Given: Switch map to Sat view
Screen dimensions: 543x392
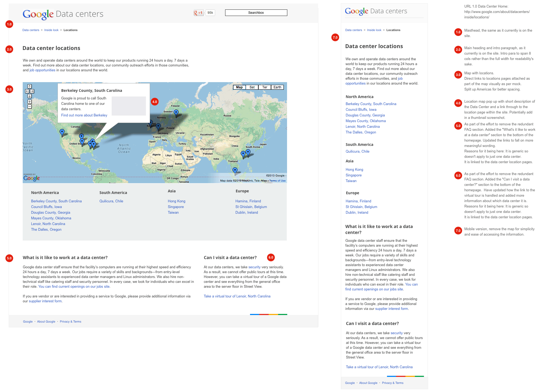Looking at the screenshot, I should [252, 87].
